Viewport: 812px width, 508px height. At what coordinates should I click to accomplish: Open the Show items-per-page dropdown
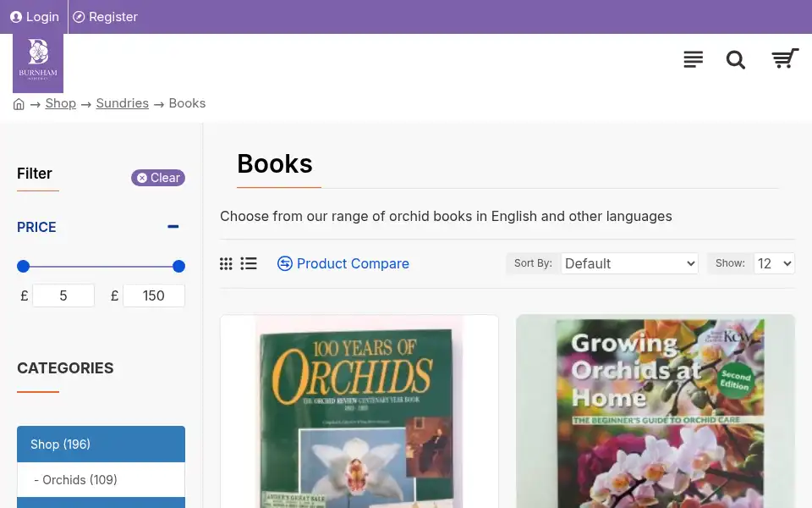click(774, 263)
